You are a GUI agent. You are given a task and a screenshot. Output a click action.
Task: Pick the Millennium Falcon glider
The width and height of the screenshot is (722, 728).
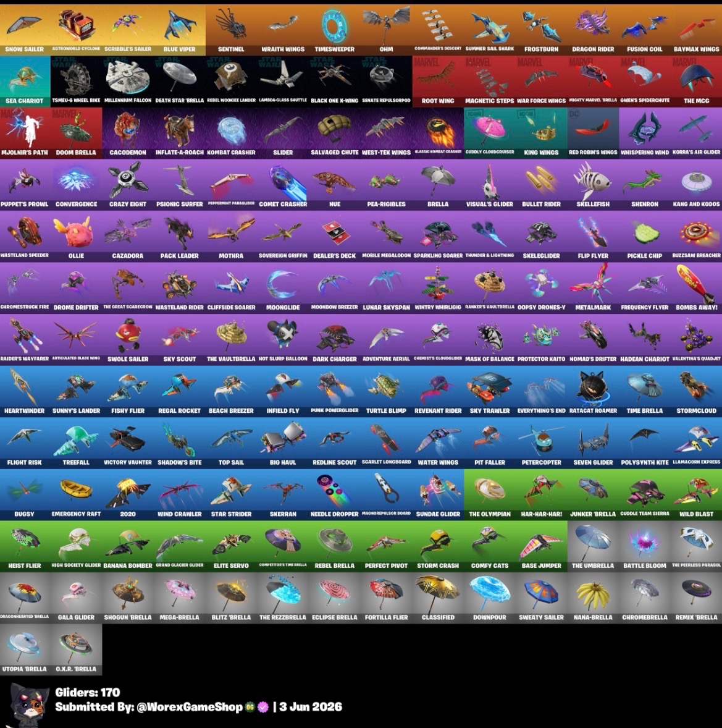pos(128,81)
